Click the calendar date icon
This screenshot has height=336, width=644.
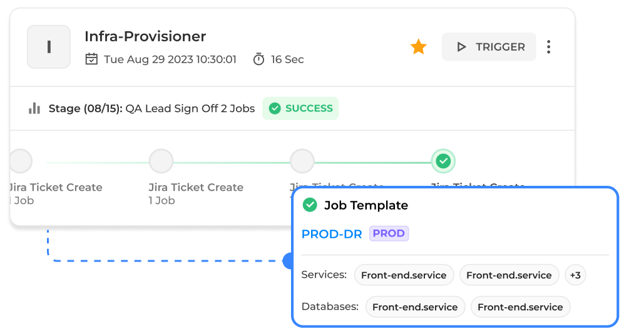pos(91,59)
